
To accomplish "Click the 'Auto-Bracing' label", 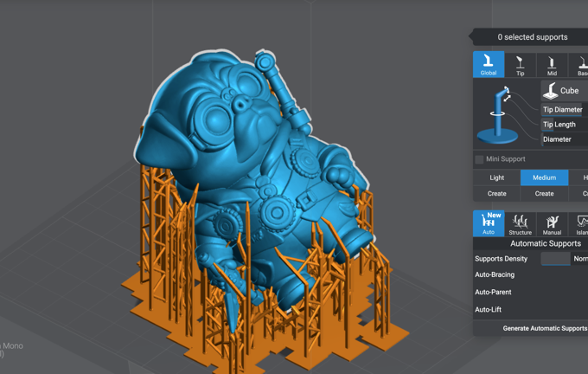I will tap(495, 274).
